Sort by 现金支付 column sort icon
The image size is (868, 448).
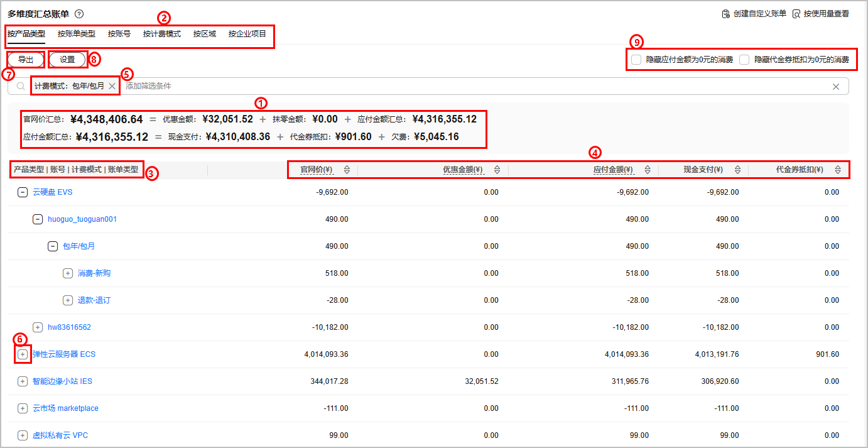click(x=737, y=170)
